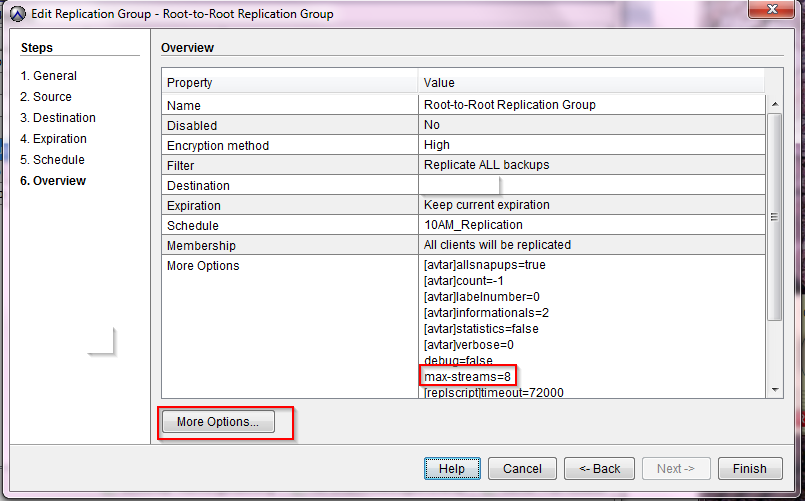The image size is (805, 501).
Task: Click the vertical scrollbar thumb in overview table
Action: (x=775, y=217)
